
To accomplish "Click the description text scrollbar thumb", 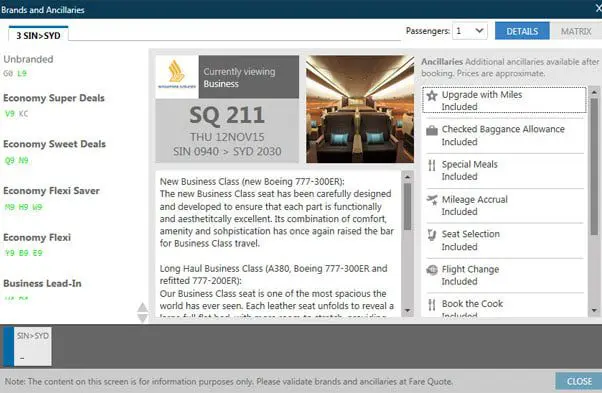I will click(407, 206).
